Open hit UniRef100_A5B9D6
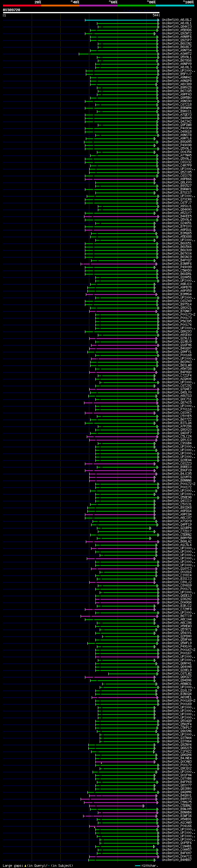 [177, 30]
